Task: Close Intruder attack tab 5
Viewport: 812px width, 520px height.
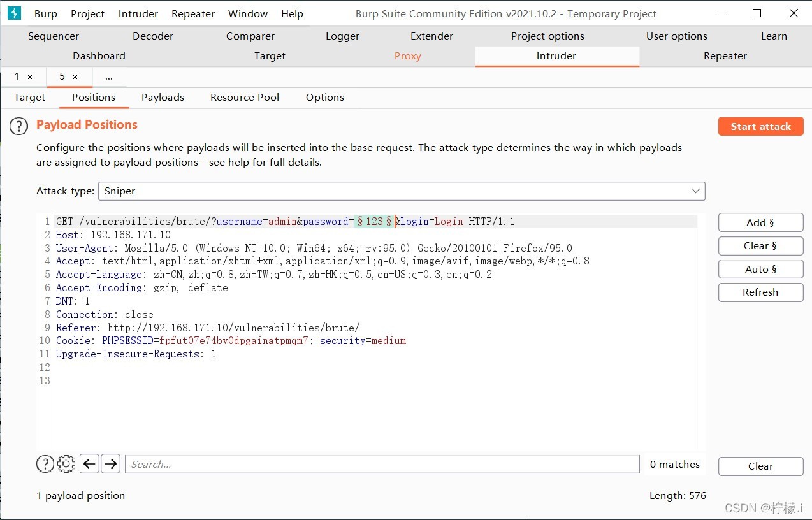Action: (x=75, y=77)
